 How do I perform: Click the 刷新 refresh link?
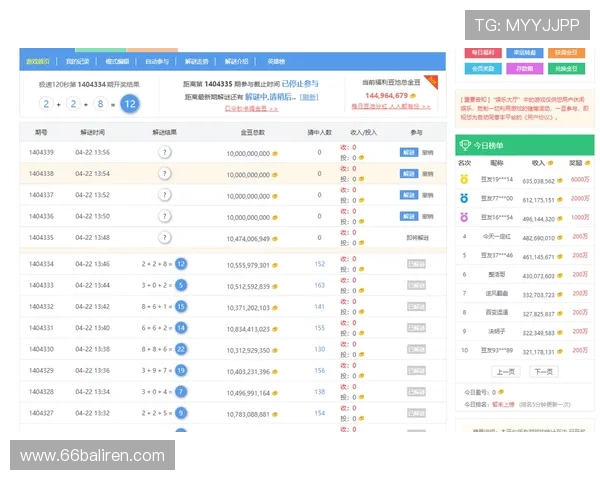pos(309,97)
